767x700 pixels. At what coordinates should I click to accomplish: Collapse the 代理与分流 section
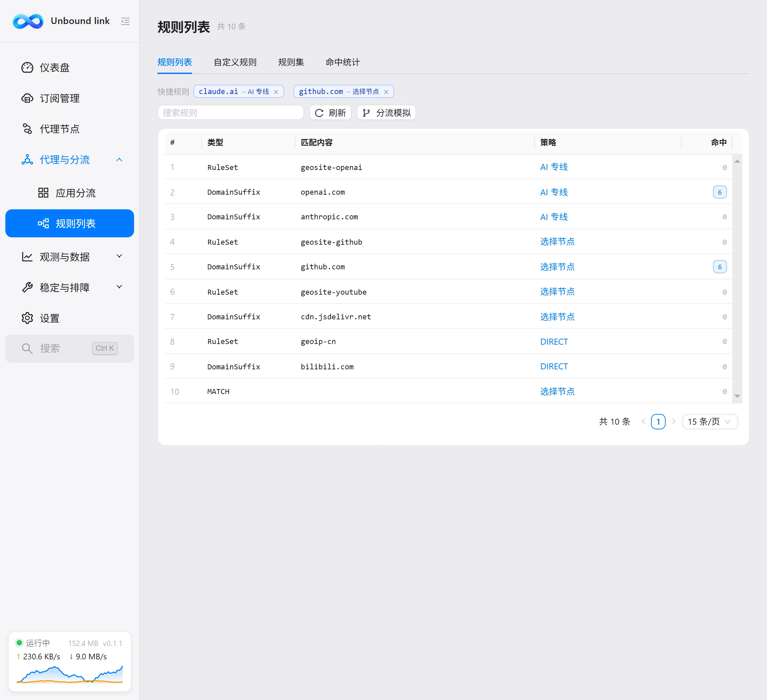pyautogui.click(x=70, y=160)
